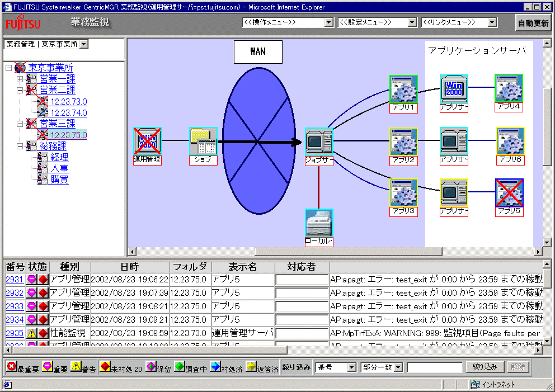Collapse the 総務課 tree node
Screen dimensions: 555x392
pyautogui.click(x=20, y=146)
